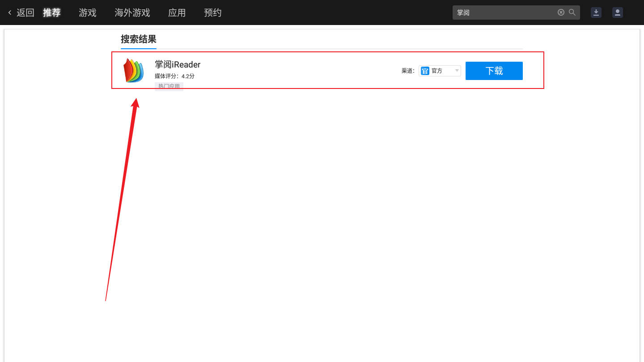Screen dimensions: 644x362
Task: Download 掌阅iReader with the 下载 button
Action: [x=494, y=71]
